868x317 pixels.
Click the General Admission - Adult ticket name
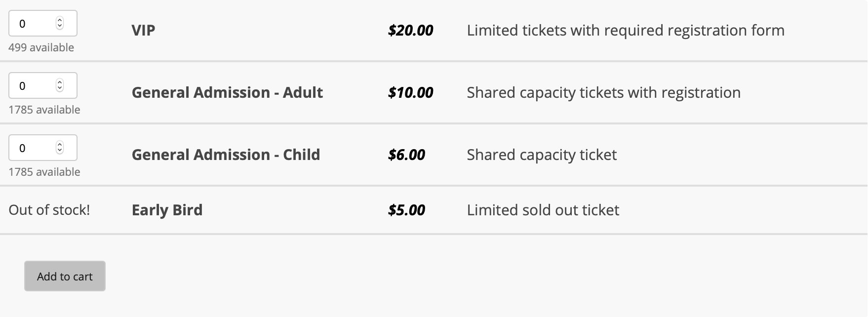(x=227, y=92)
